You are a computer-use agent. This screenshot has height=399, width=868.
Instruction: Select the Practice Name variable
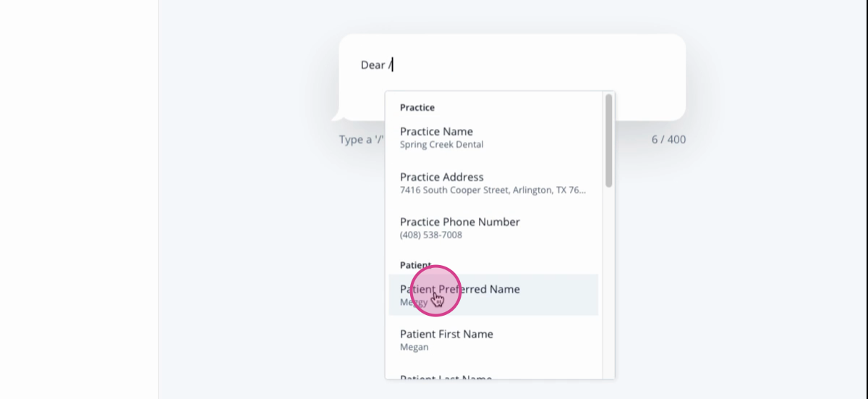click(493, 138)
